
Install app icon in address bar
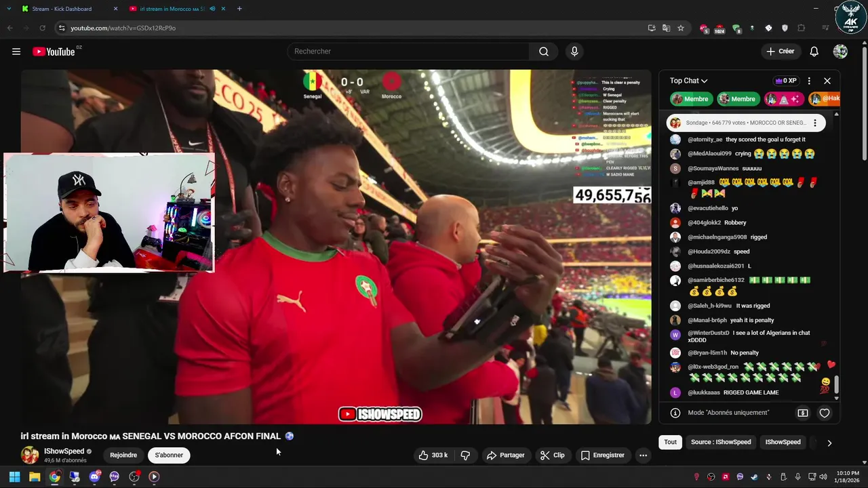coord(652,28)
